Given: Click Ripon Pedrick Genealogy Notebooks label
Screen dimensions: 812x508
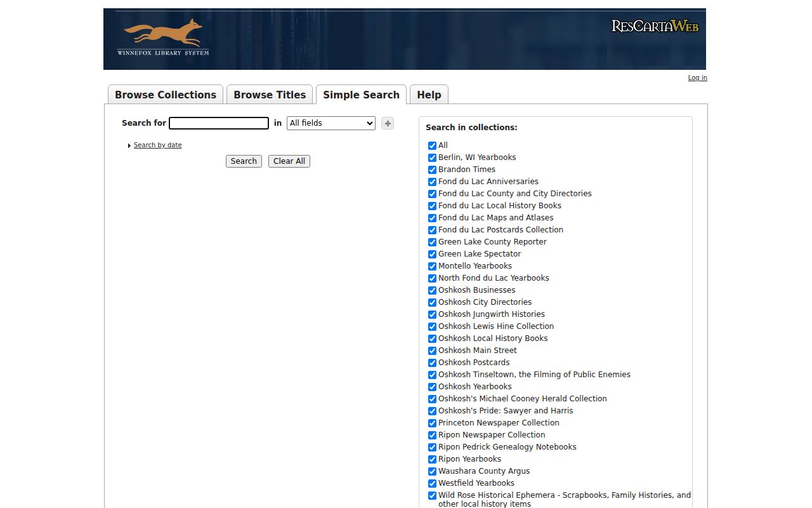Looking at the screenshot, I should coord(507,447).
